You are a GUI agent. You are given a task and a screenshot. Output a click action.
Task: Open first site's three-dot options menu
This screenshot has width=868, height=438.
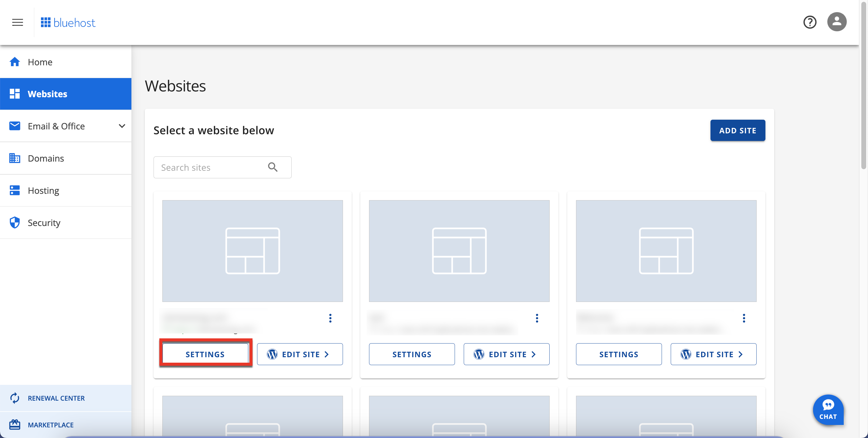(x=330, y=318)
